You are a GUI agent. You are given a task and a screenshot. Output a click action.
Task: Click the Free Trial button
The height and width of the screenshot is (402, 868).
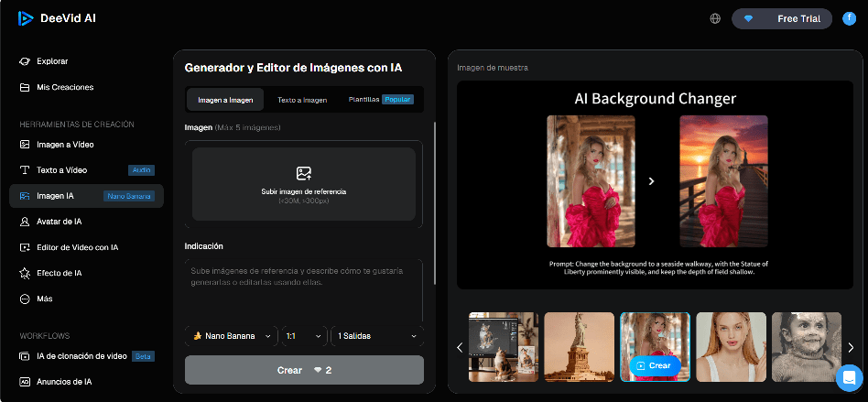coord(781,18)
